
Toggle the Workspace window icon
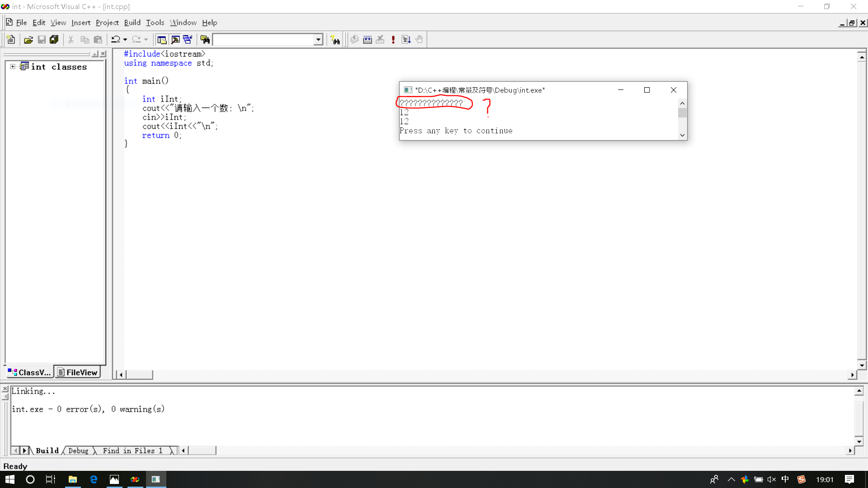point(162,40)
